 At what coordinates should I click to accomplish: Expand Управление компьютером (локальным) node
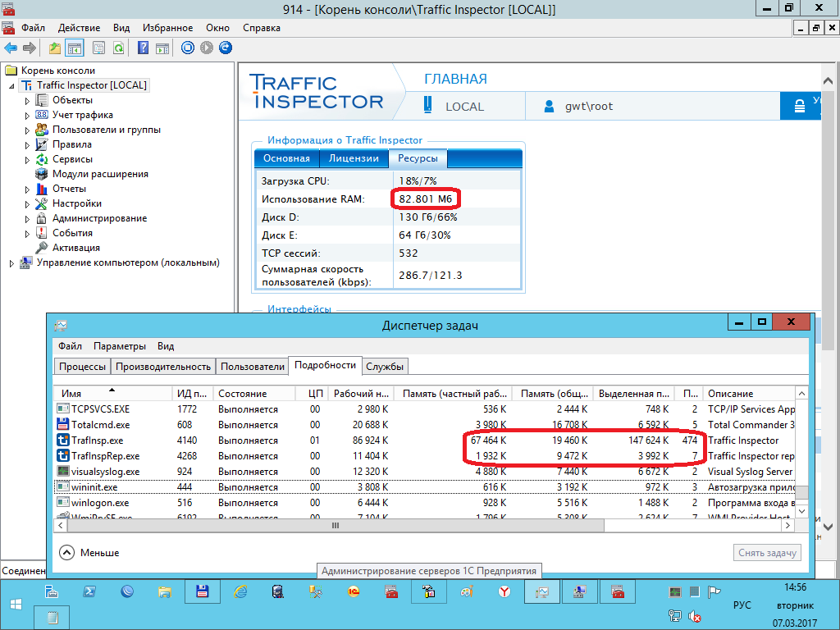11,263
